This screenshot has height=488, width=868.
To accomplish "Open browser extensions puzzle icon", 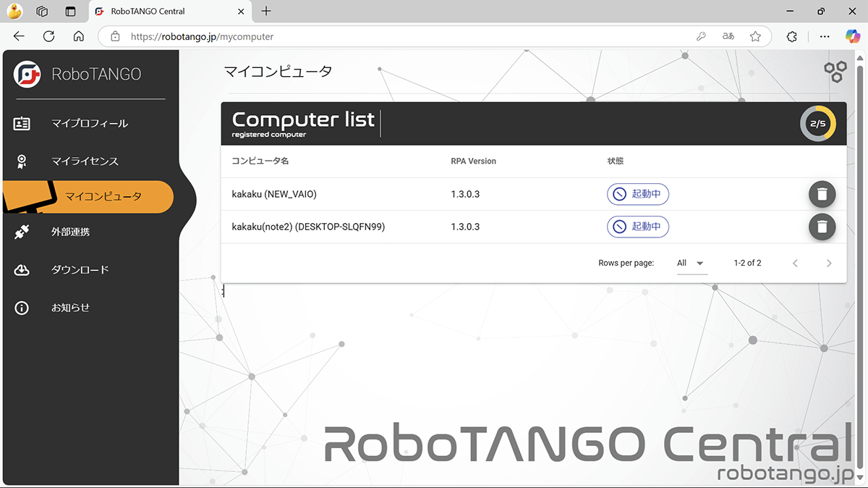I will 791,36.
